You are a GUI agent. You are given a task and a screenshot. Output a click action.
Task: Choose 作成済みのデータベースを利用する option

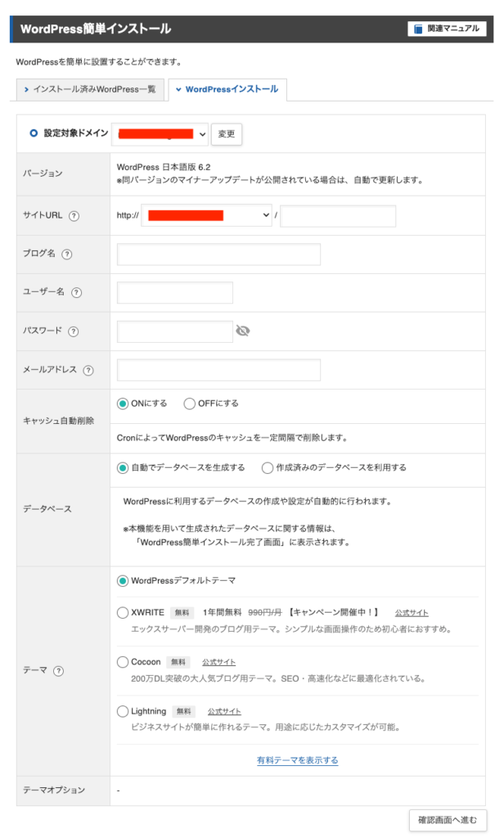268,467
